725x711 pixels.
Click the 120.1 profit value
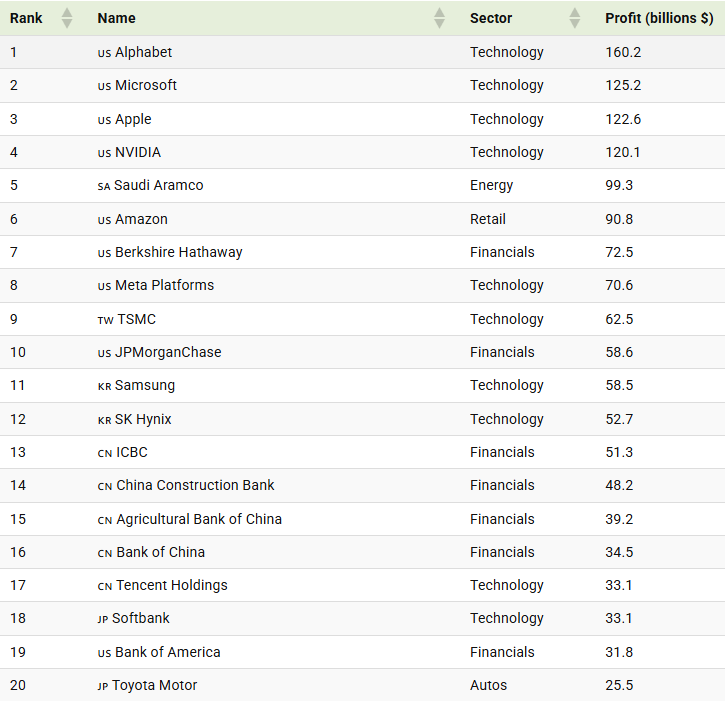coord(623,152)
